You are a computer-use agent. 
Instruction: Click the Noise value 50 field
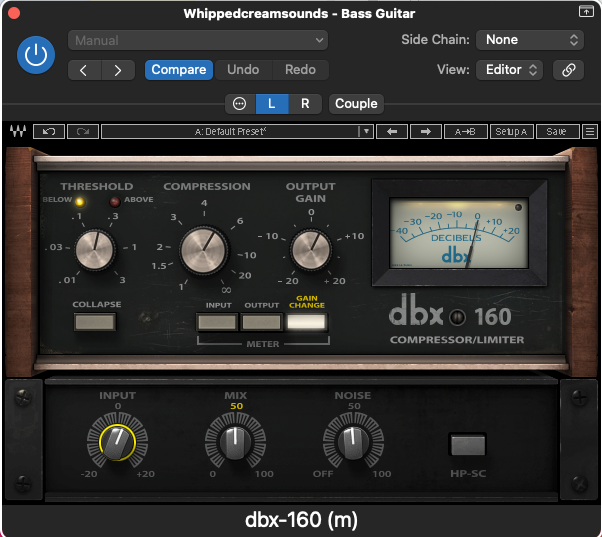tap(354, 406)
